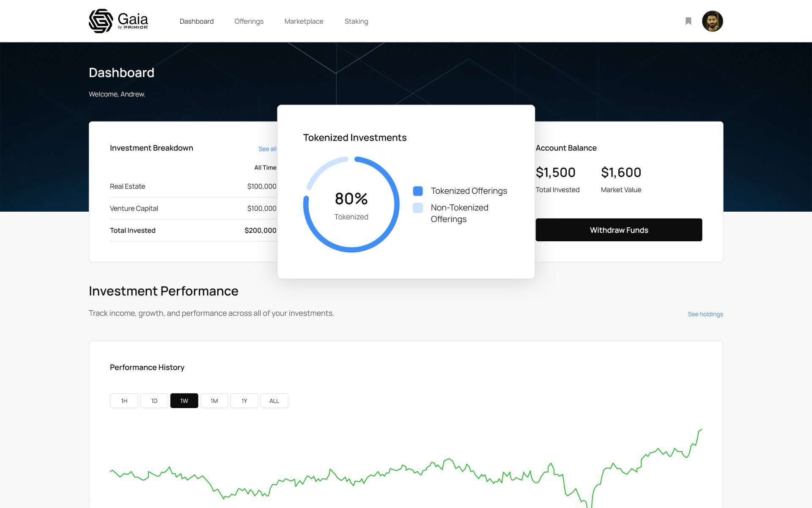Follow the See holdings link
Image resolution: width=812 pixels, height=508 pixels.
coord(705,314)
